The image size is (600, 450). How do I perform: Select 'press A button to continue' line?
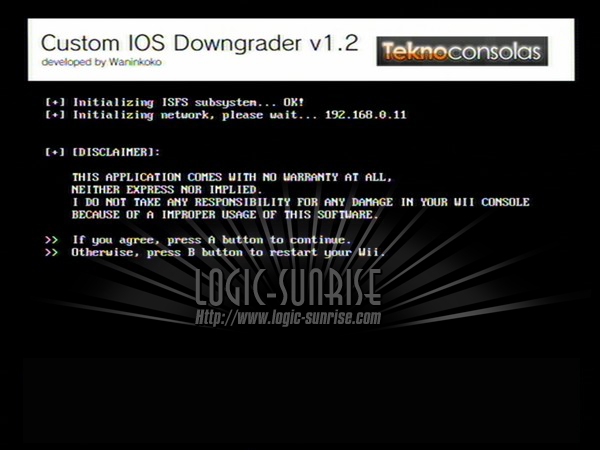pos(259,240)
